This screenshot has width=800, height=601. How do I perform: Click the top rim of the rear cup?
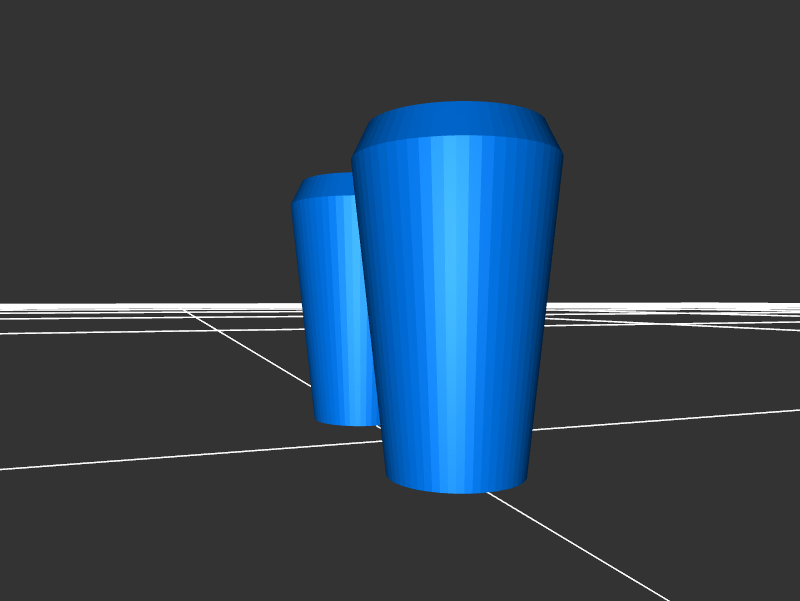point(325,185)
